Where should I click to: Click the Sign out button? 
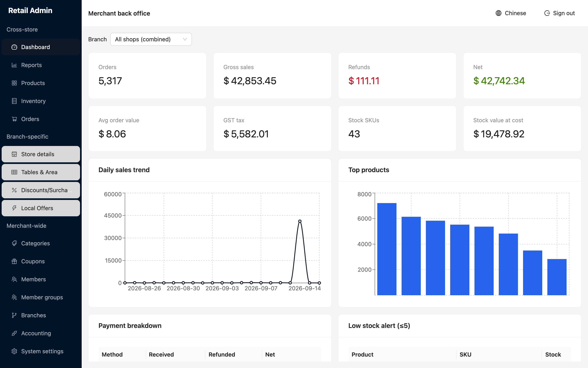559,13
